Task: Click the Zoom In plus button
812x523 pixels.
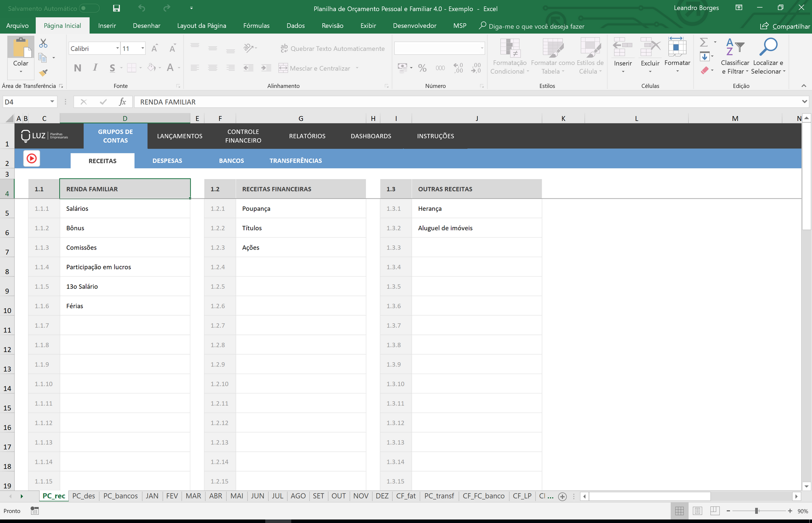Action: 790,511
